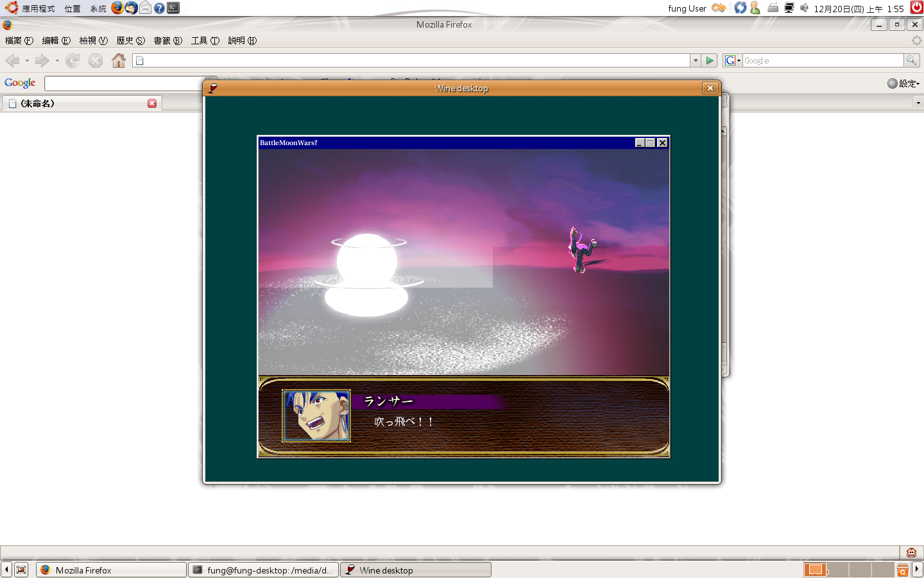Switch to the fung@fung-desktop terminal in taskbar
This screenshot has height=578, width=924.
pos(263,570)
